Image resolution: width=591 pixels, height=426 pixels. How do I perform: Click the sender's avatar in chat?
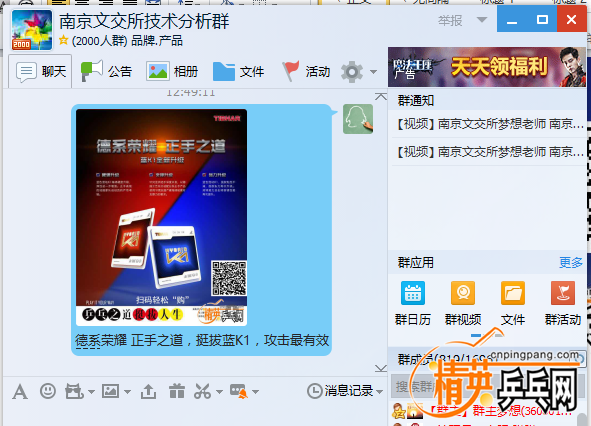coord(358,119)
